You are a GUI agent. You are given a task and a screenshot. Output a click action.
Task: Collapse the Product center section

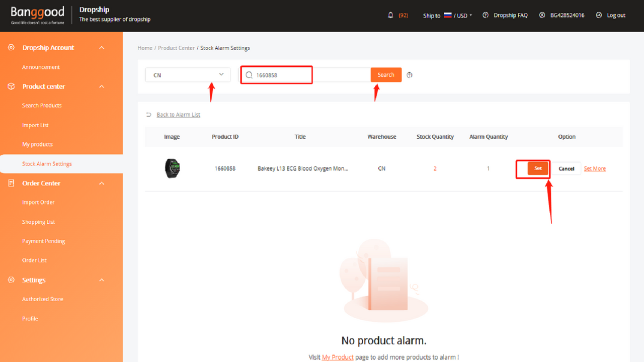102,86
